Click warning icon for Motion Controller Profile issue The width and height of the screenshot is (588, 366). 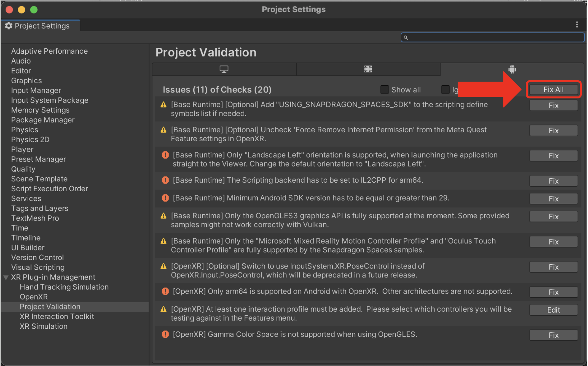coord(163,241)
